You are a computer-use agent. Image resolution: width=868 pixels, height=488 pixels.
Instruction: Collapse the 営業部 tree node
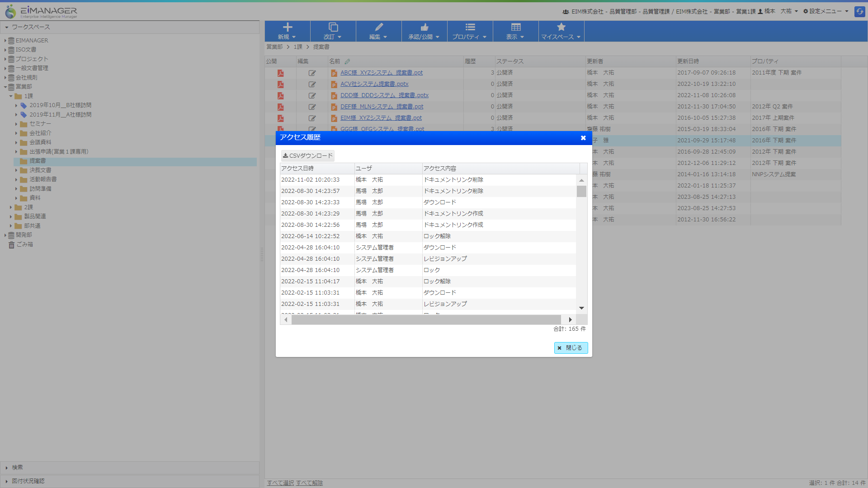(5, 87)
